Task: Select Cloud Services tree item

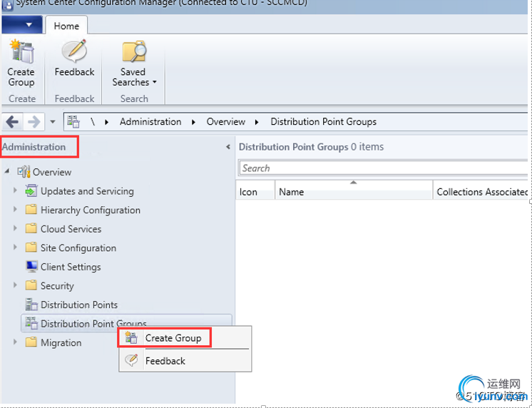Action: tap(71, 229)
